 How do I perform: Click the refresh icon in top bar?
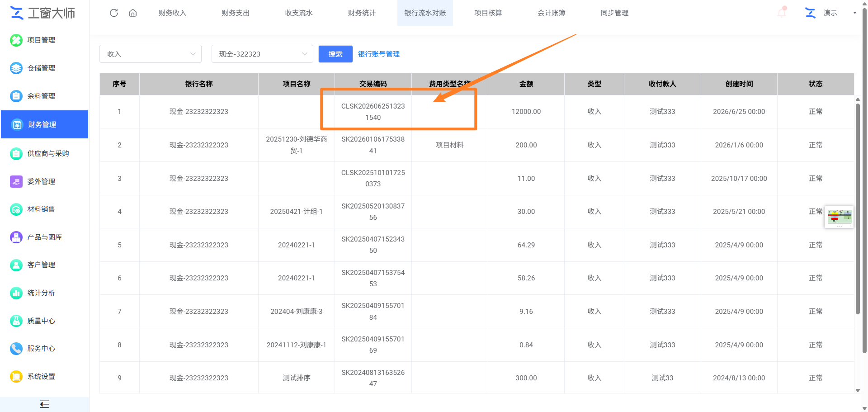pyautogui.click(x=114, y=13)
